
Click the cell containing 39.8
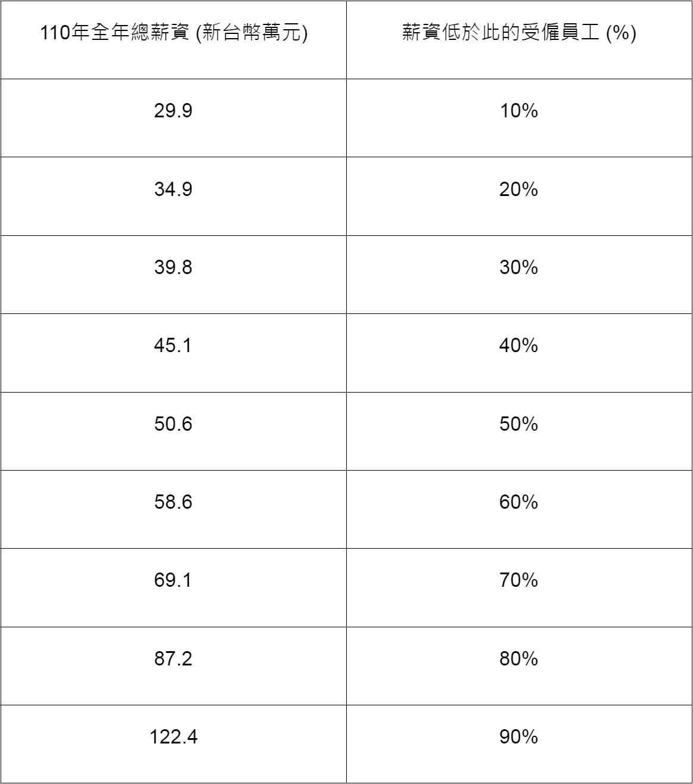pyautogui.click(x=173, y=275)
